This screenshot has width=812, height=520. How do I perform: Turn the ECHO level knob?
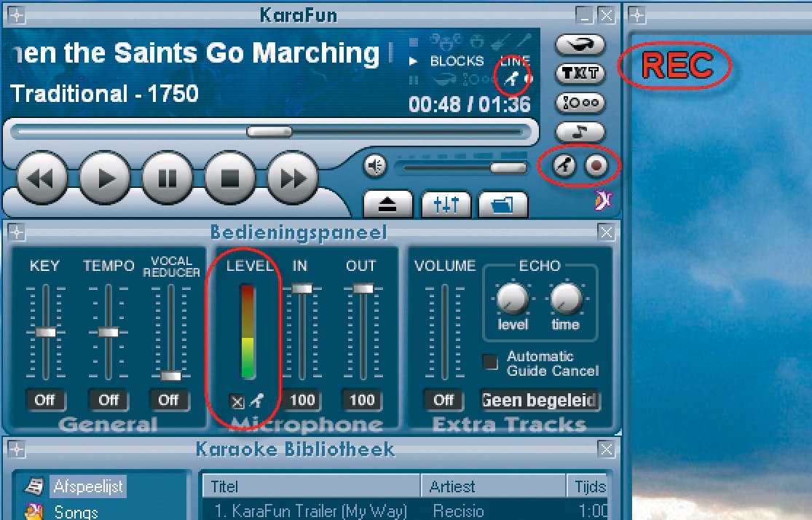pos(513,299)
